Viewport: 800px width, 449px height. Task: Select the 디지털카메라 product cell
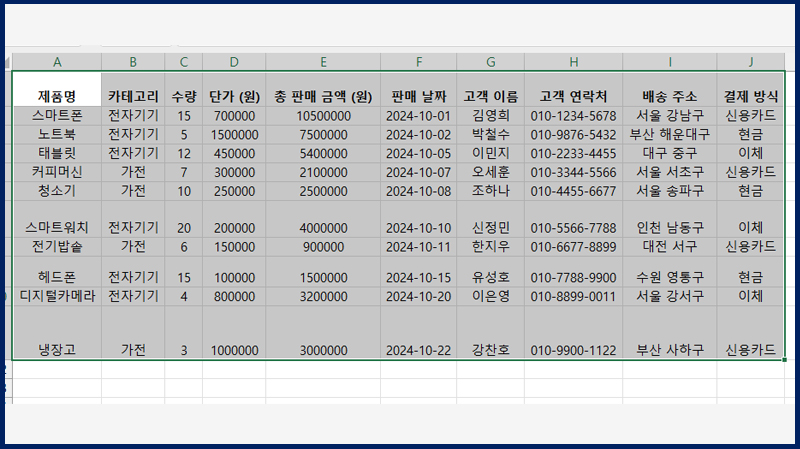pyautogui.click(x=57, y=296)
